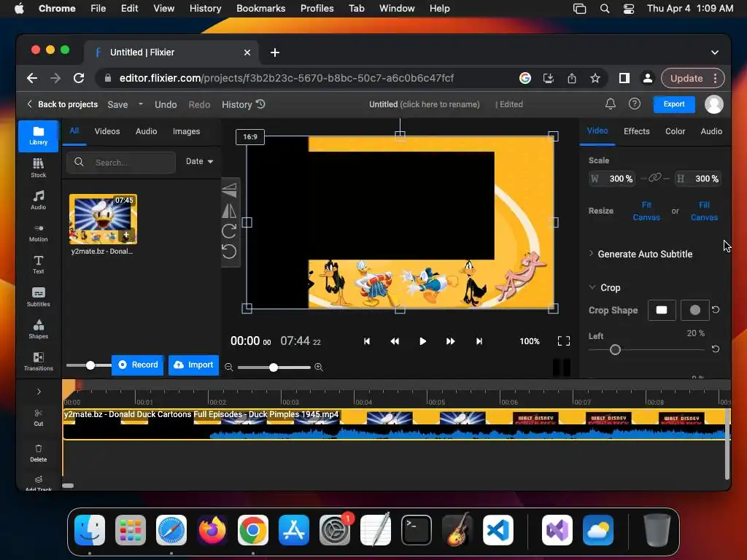Go back to projects
Viewport: 747px width, 560px height.
(62, 104)
